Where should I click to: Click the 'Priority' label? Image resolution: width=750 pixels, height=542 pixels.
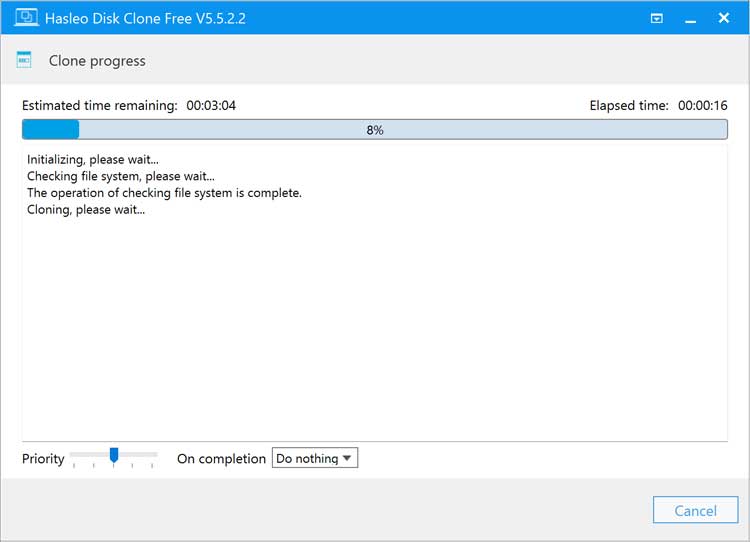coord(43,459)
